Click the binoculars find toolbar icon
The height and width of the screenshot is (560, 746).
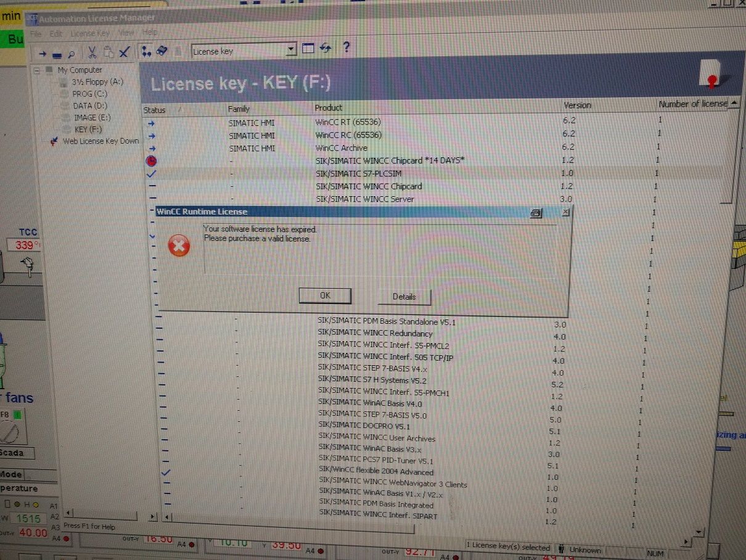[x=162, y=51]
